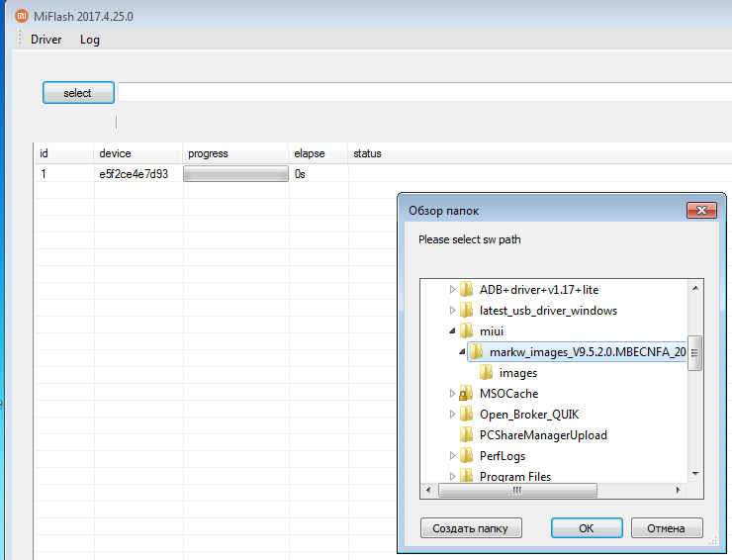
Task: Expand the ADB+driver+v1.17+lite folder
Action: [x=452, y=290]
